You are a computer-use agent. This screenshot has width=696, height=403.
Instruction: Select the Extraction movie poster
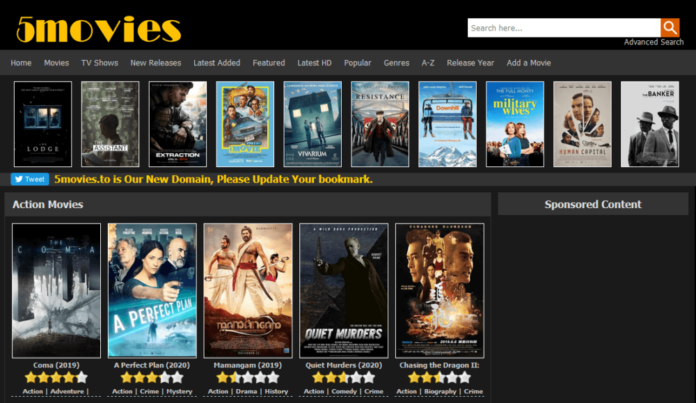[178, 123]
